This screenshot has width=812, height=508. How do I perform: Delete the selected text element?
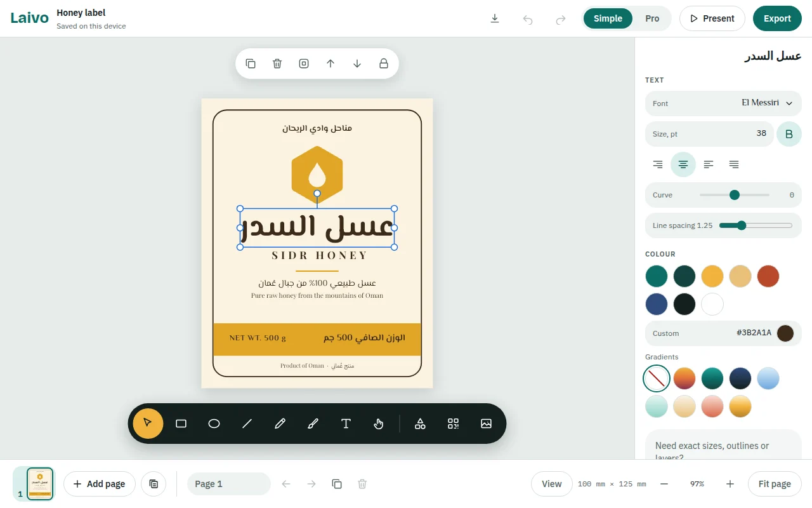[x=277, y=63]
